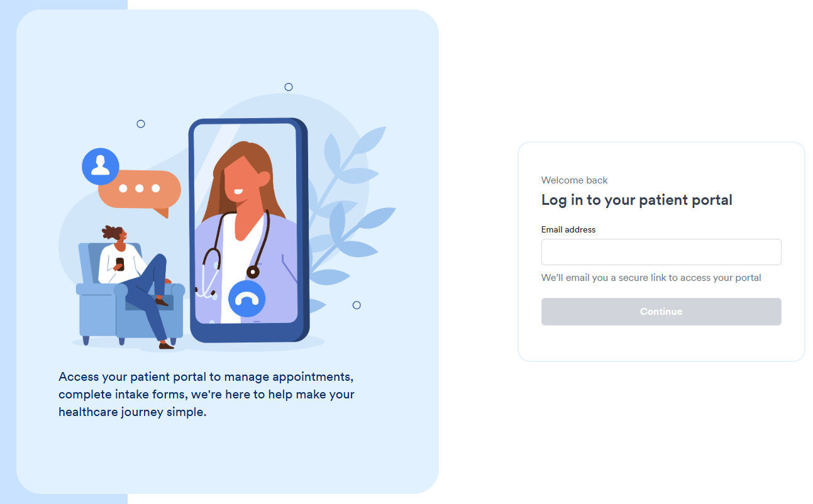
Task: Click the Continue button
Action: click(661, 312)
